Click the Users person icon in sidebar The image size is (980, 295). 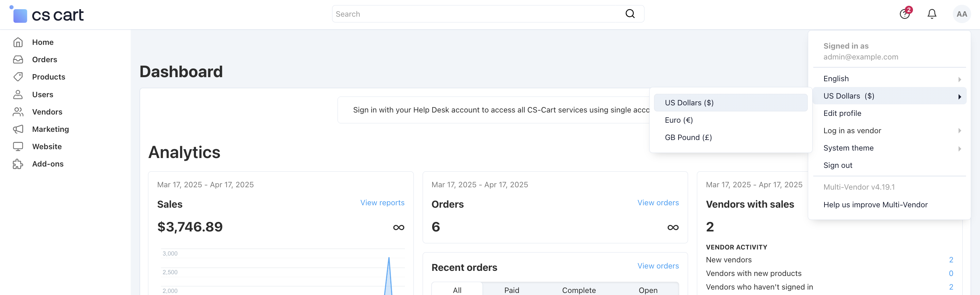point(18,94)
